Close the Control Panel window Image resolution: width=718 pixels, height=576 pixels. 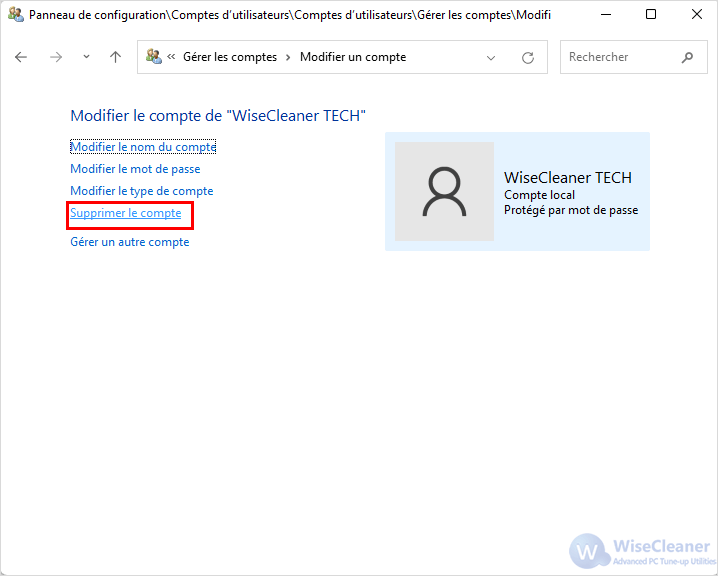(696, 15)
